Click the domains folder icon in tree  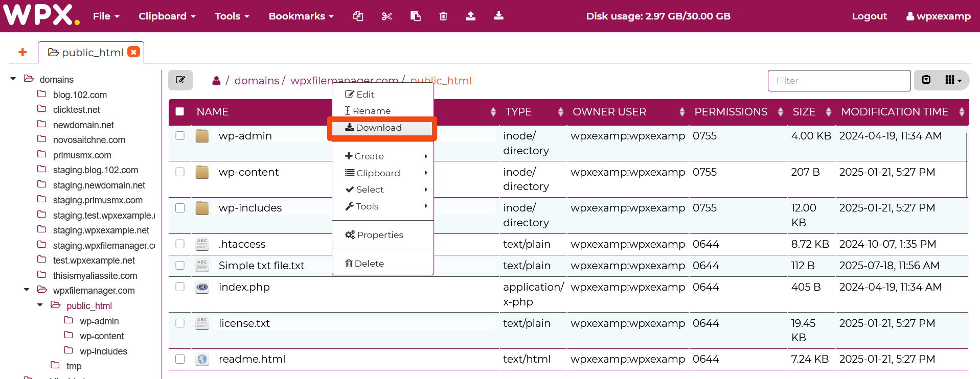pos(29,79)
